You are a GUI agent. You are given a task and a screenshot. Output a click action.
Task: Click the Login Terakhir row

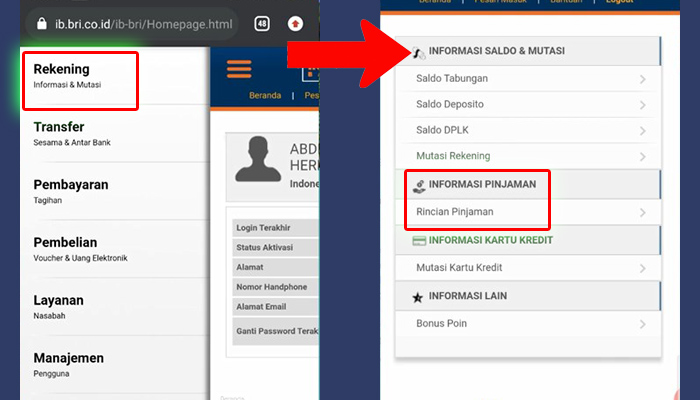(275, 228)
